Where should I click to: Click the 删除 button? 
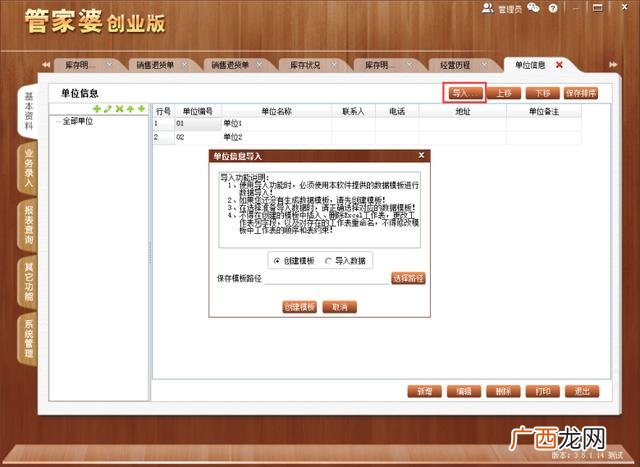click(x=503, y=391)
